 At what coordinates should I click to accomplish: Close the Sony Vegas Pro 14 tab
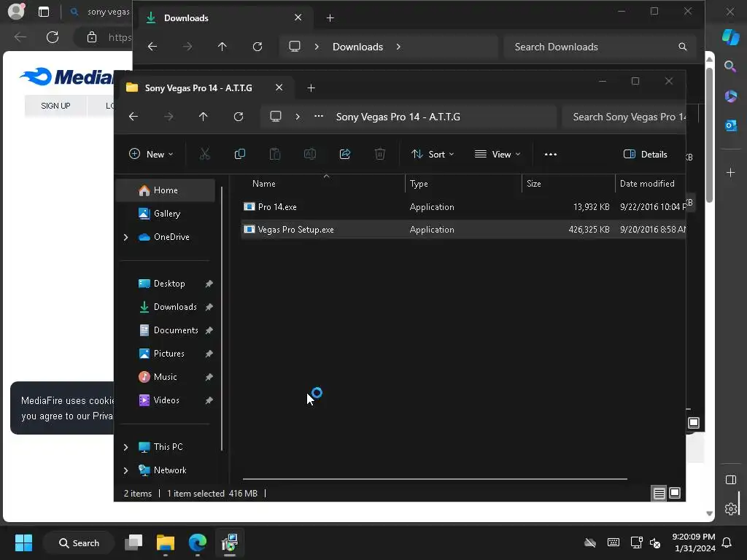279,87
